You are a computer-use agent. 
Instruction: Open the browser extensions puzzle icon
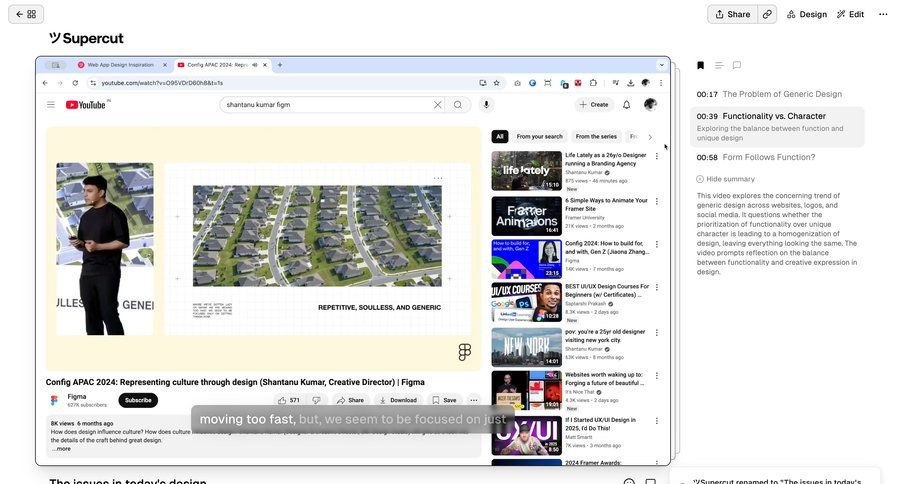coord(593,83)
